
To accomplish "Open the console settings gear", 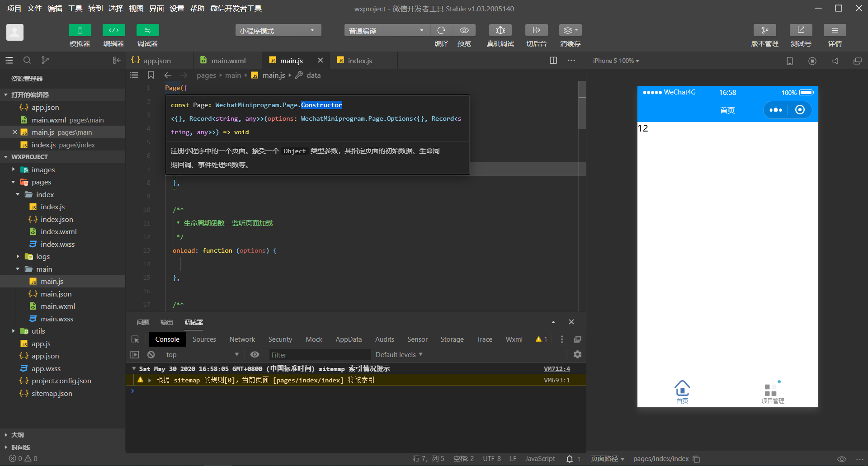I will tap(577, 355).
